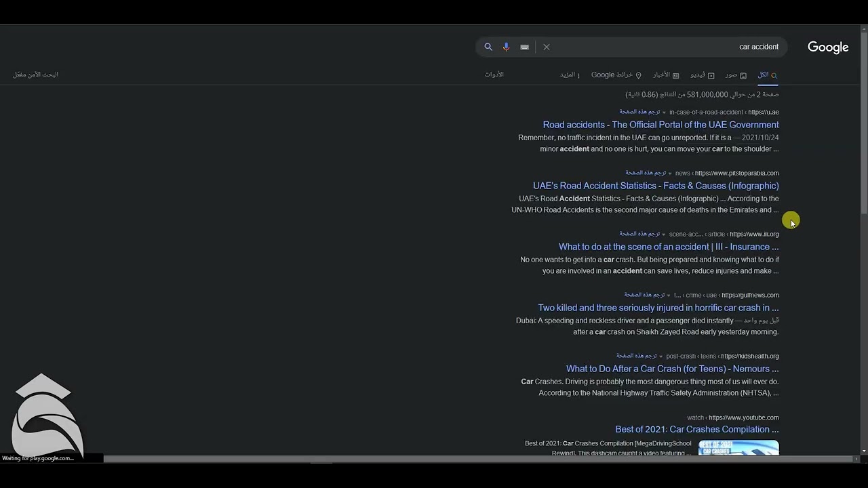Open Best of 2021 Car Crashes Compilation

coord(697,430)
